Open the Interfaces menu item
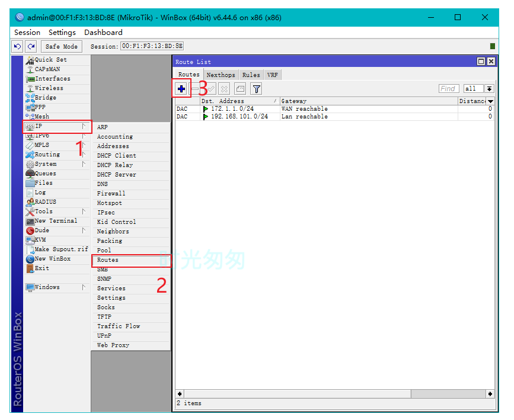Screen dimensions: 514x420 [57, 79]
